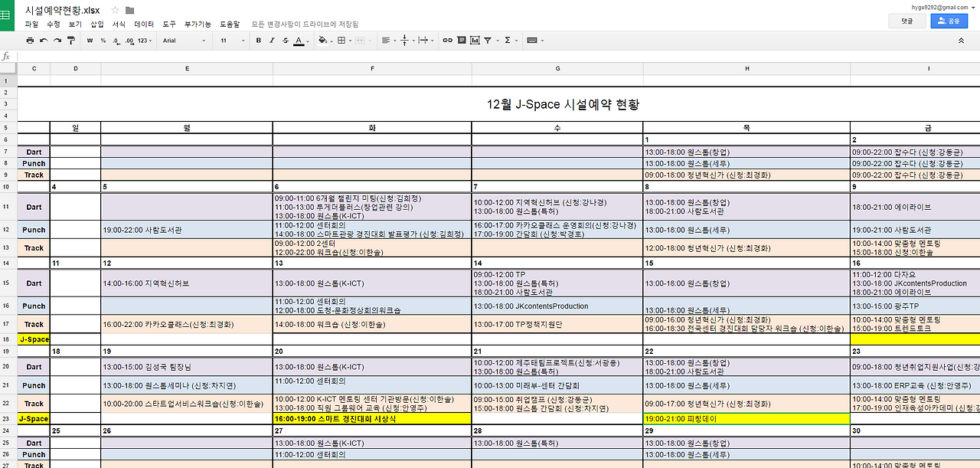
Task: Toggle bold formatting
Action: pyautogui.click(x=259, y=40)
